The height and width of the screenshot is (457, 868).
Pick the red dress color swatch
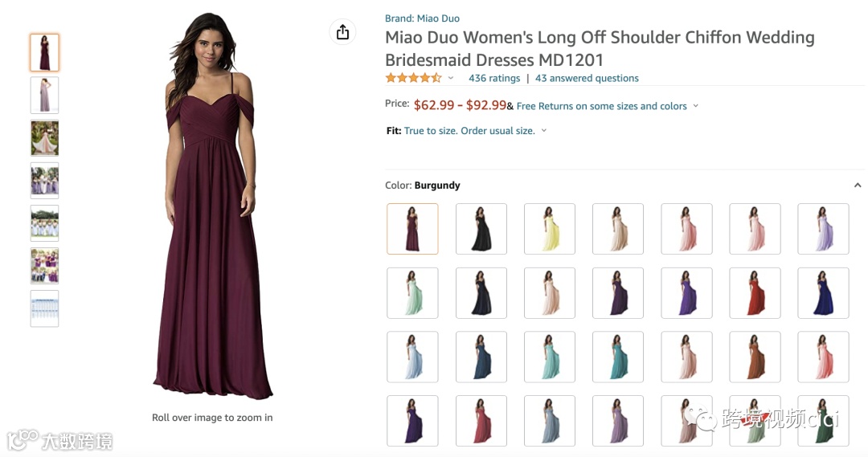pos(755,293)
